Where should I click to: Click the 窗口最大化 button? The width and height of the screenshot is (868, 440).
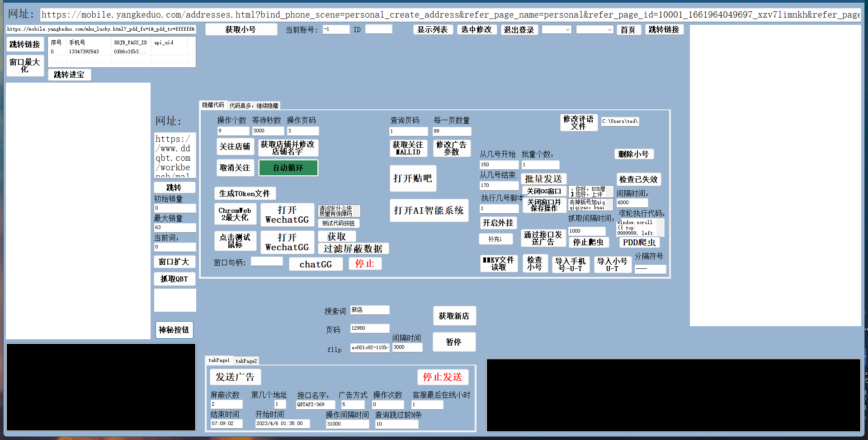[x=25, y=66]
